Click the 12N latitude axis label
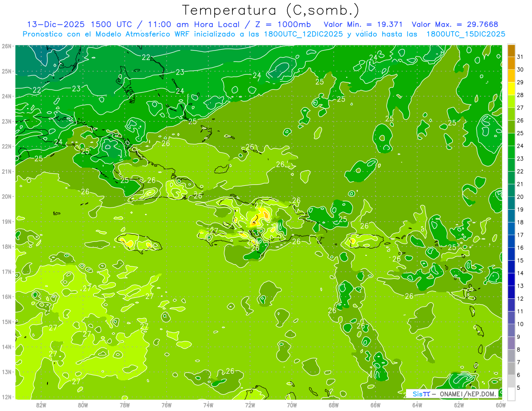The height and width of the screenshot is (411, 532). pos(7,397)
